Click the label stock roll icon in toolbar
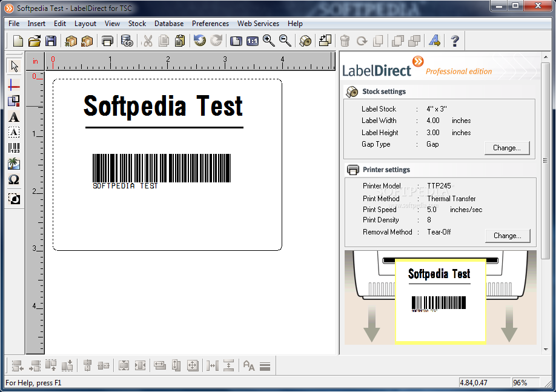The image size is (556, 392). click(x=305, y=41)
